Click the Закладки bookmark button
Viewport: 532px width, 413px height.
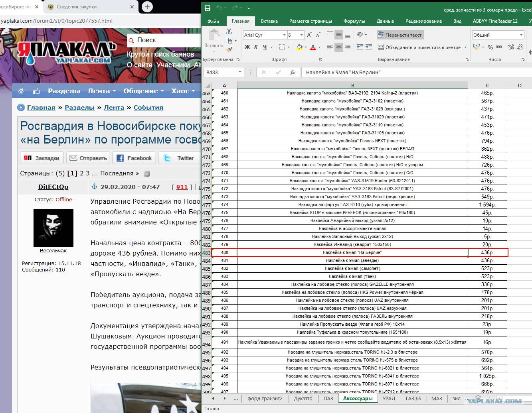[x=42, y=158]
